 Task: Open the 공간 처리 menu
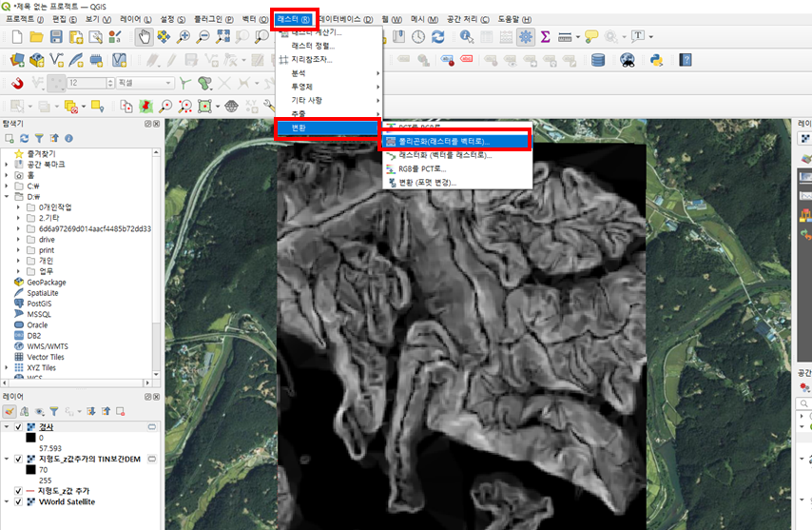tap(468, 19)
